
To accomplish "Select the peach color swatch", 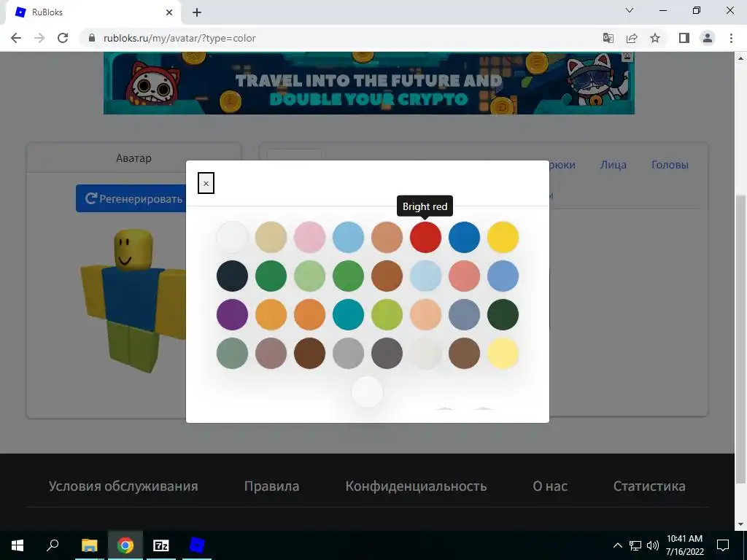I will point(425,315).
